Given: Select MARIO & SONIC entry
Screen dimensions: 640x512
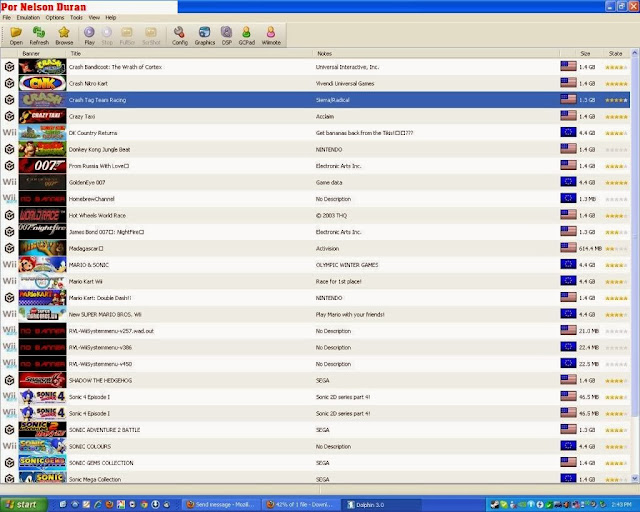Looking at the screenshot, I should (89, 265).
